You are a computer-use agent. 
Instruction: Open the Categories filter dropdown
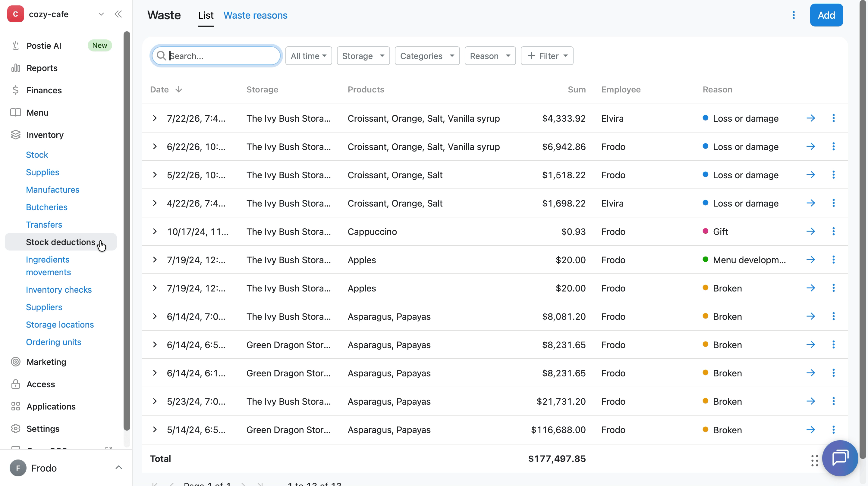click(427, 56)
